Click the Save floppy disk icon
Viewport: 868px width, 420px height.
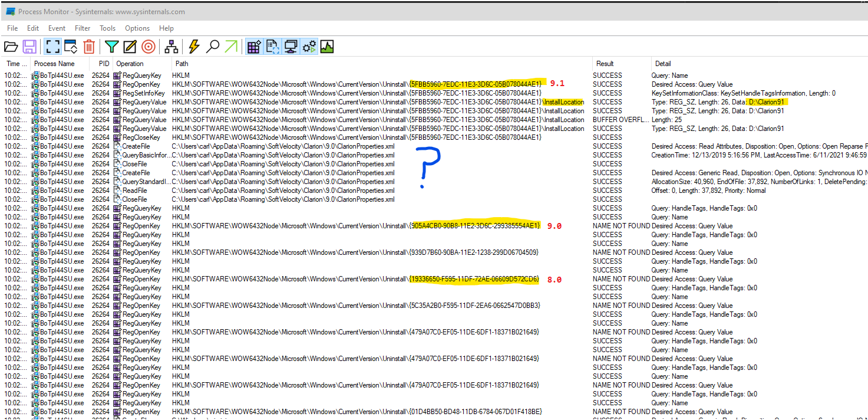click(29, 47)
